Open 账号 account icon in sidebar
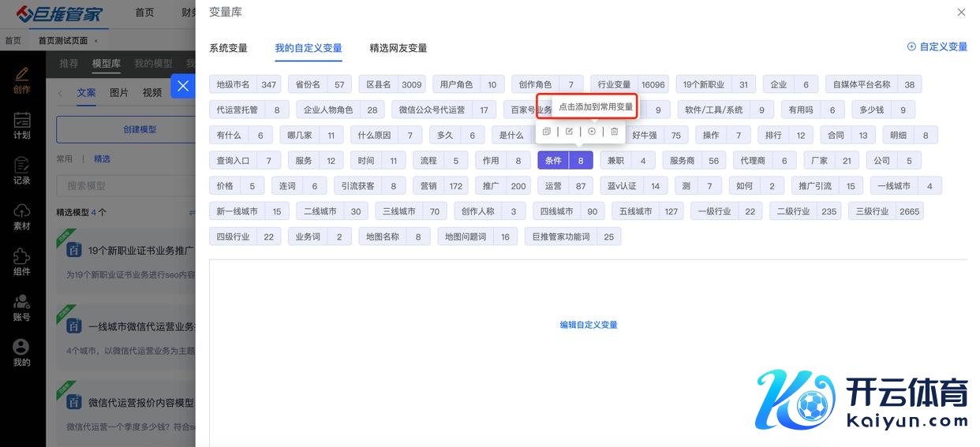980x447 pixels. point(21,307)
